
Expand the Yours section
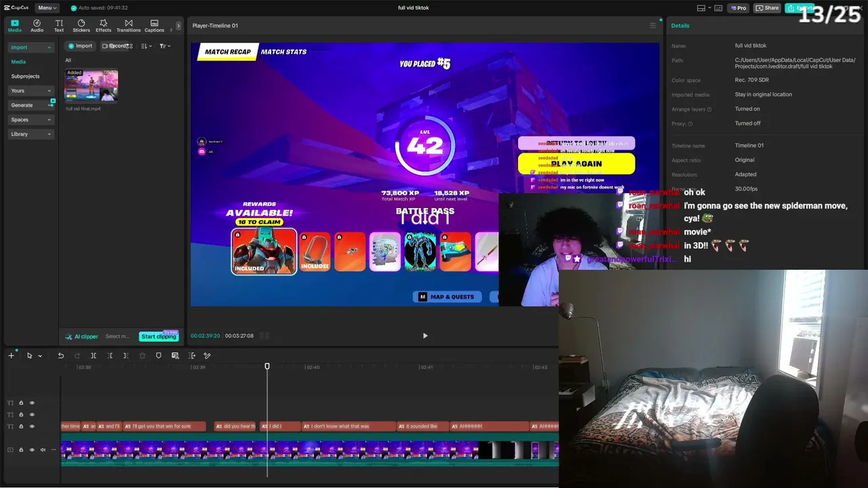click(x=31, y=91)
